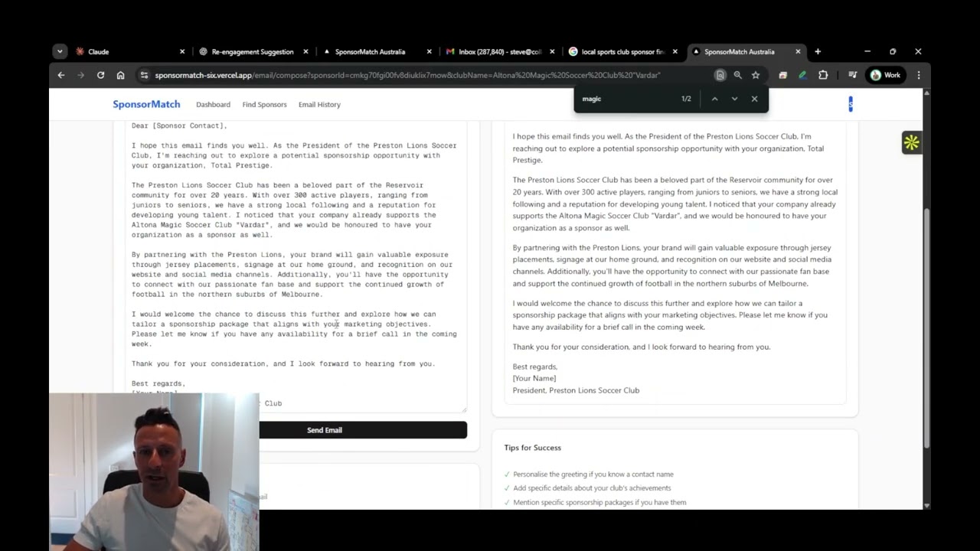Open the zoom magnifier icon in address bar

(x=737, y=75)
